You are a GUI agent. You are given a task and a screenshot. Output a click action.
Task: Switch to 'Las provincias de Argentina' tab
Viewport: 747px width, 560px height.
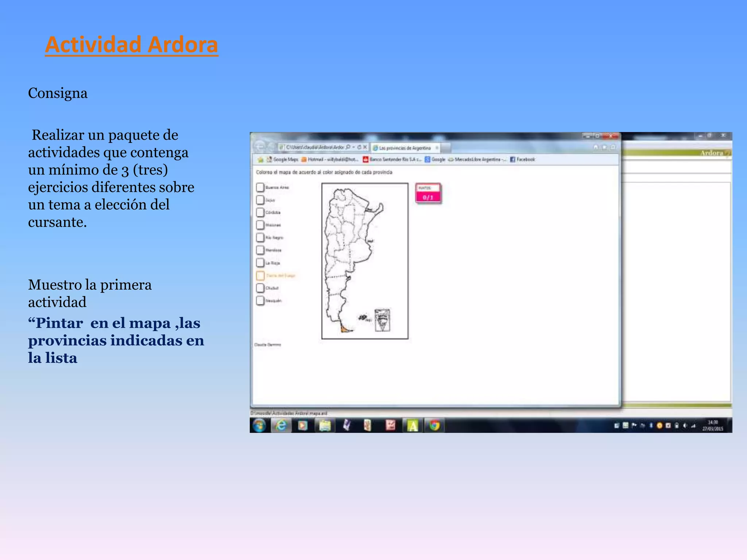405,148
